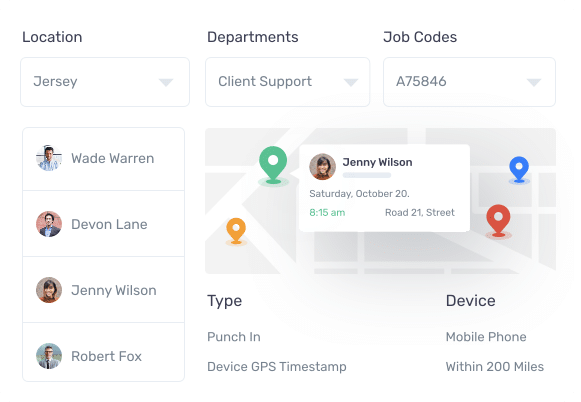Select Devon Lane in employee list
Screen dimensions: 581x402
(104, 224)
